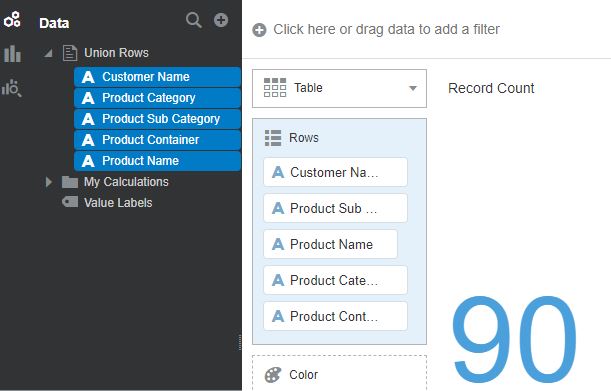Click the Record Count title
The image size is (611, 391).
[x=491, y=88]
